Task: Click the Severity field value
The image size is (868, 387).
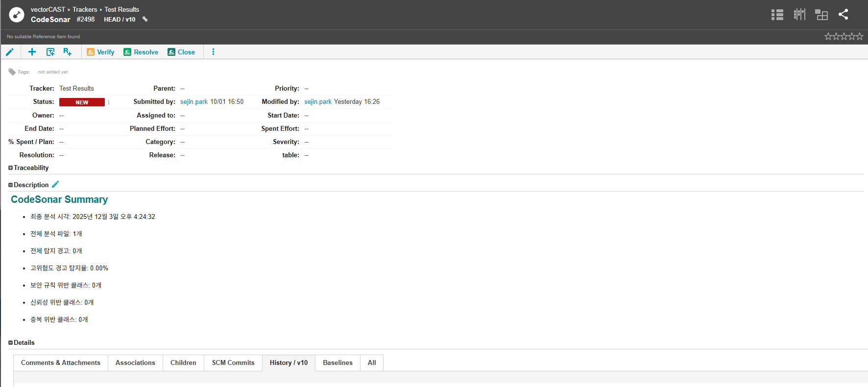Action: click(307, 142)
